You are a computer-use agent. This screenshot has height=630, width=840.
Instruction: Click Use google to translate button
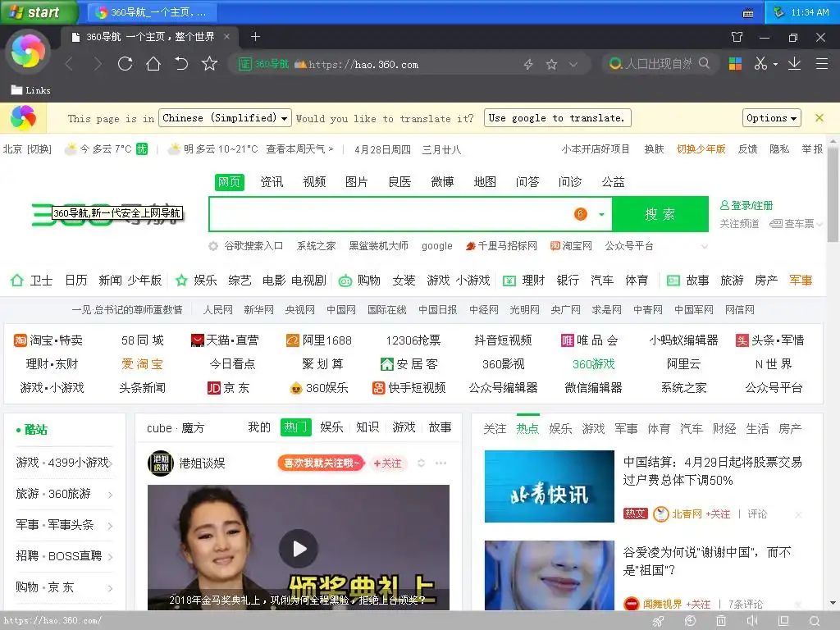(x=557, y=118)
